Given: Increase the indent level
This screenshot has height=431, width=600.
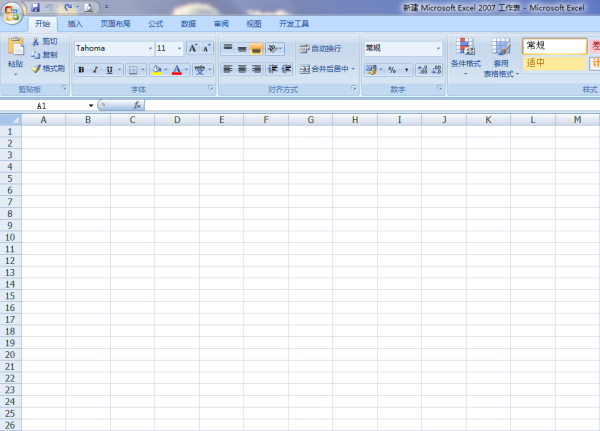Looking at the screenshot, I should (x=286, y=69).
